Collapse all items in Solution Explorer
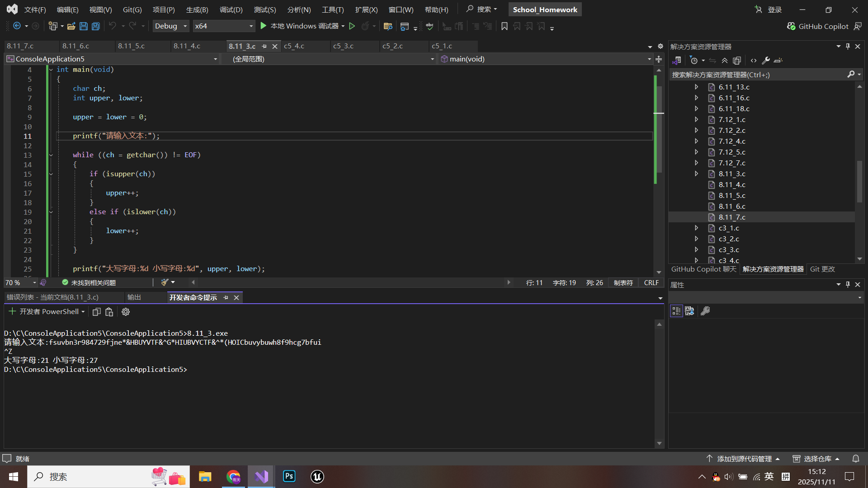This screenshot has height=488, width=868. 725,61
